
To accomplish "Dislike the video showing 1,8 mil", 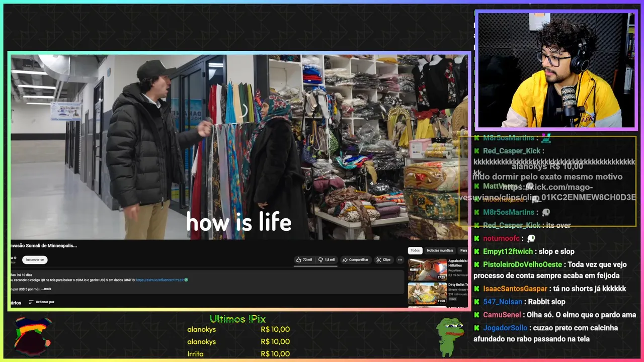I will pyautogui.click(x=327, y=260).
